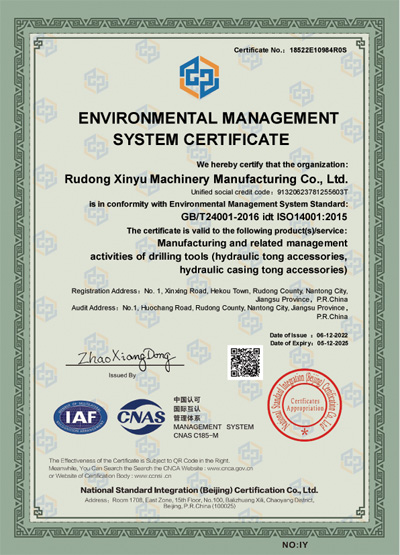Click the 'is in conformity with' standard line
The image size is (400, 555).
pos(218,204)
